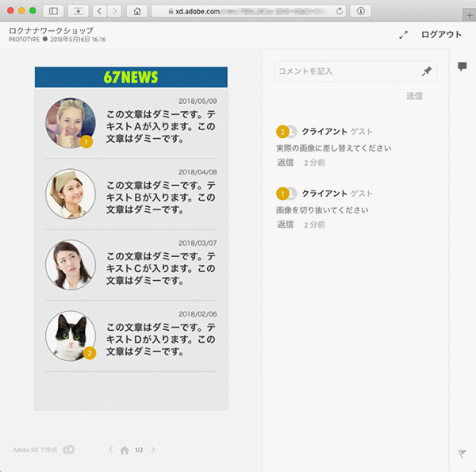
Task: Toggle Safari sidebar button
Action: coord(53,11)
